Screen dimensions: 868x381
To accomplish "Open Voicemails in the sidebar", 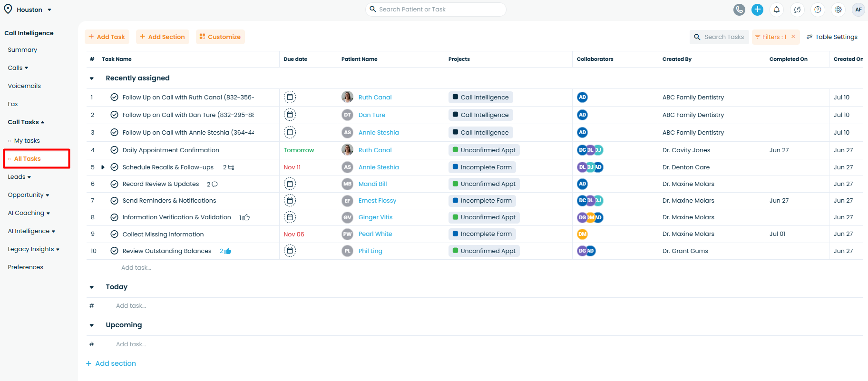I will pyautogui.click(x=24, y=86).
